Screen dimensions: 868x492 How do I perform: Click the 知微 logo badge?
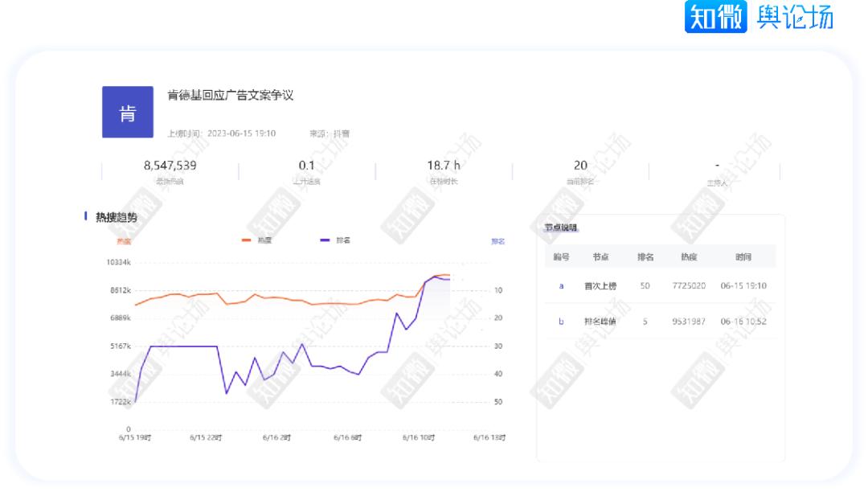tap(716, 17)
